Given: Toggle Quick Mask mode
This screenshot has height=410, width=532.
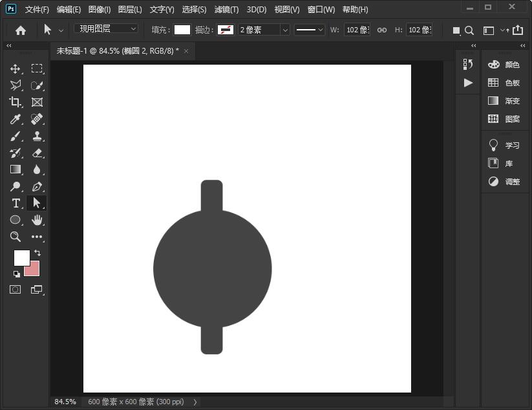Looking at the screenshot, I should coord(16,290).
